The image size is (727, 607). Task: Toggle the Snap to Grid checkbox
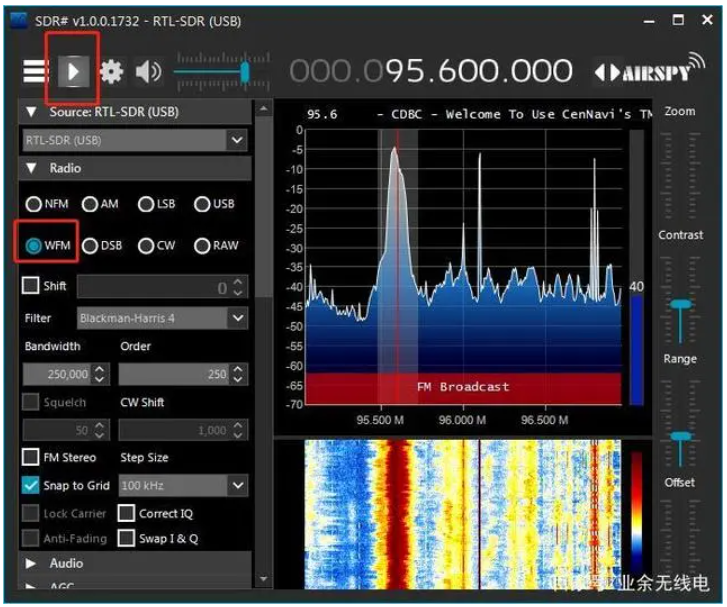[31, 485]
